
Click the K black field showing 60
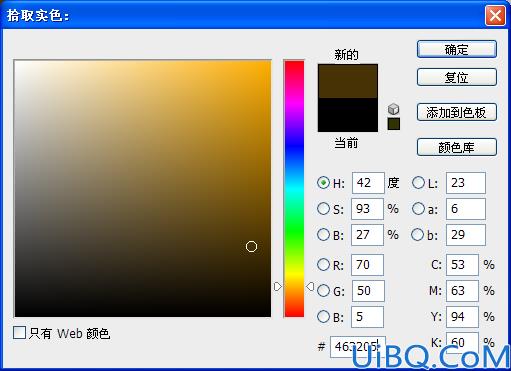click(x=462, y=342)
